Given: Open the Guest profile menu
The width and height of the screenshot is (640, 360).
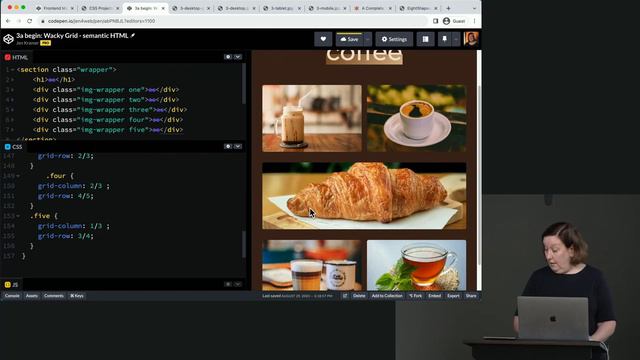Looking at the screenshot, I should click(454, 21).
